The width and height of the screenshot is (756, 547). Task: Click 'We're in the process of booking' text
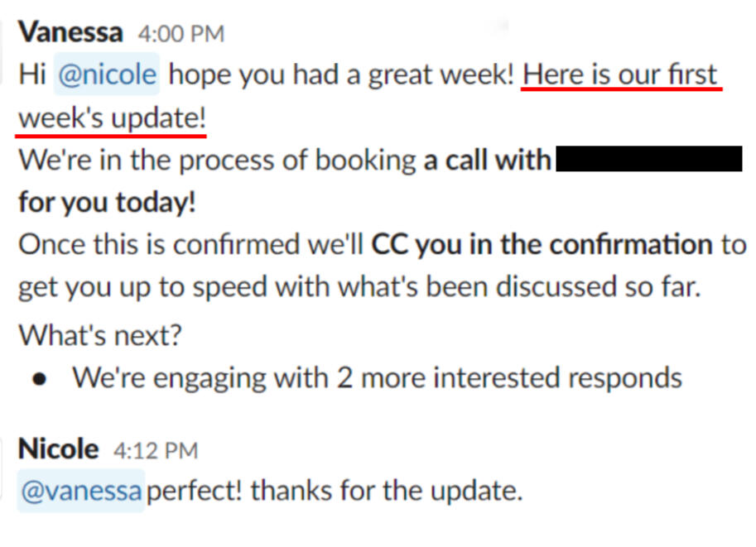pyautogui.click(x=218, y=160)
